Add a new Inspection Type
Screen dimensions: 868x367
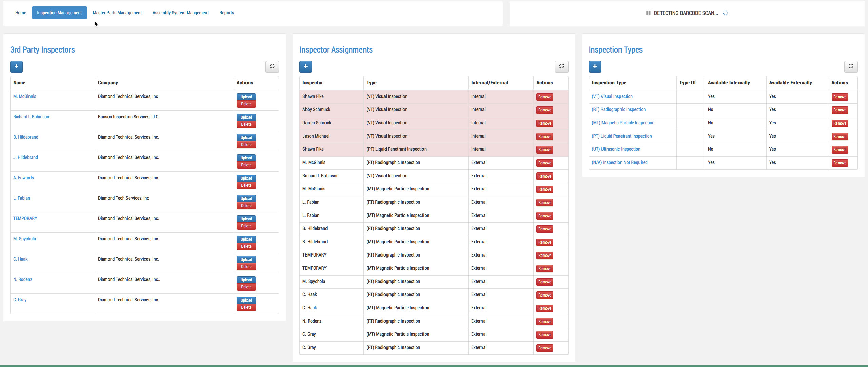pyautogui.click(x=595, y=67)
